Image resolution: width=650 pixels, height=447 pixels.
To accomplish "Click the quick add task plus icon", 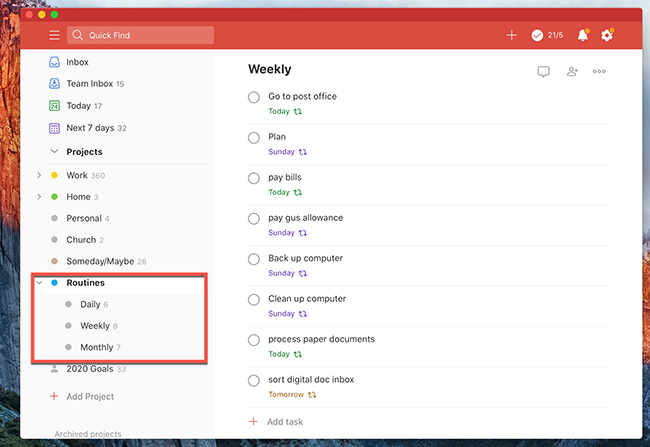I will [x=512, y=35].
